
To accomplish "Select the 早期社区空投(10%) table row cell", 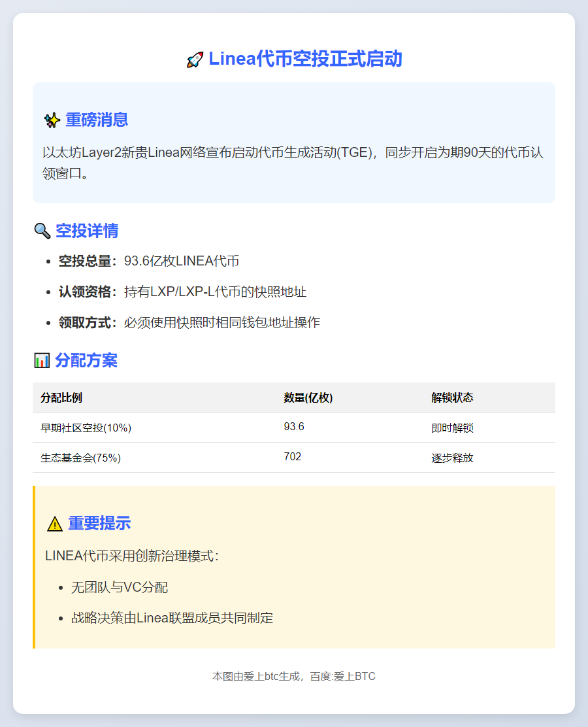I will (x=86, y=428).
